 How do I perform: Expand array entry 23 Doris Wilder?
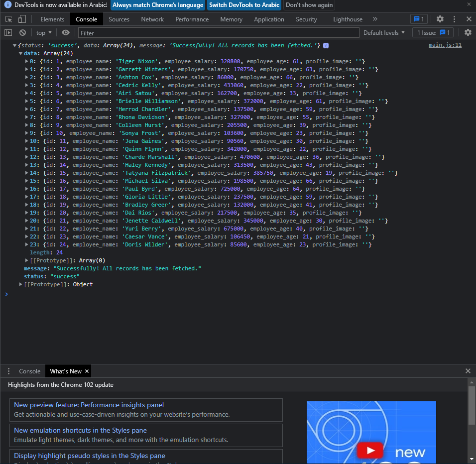[26, 244]
